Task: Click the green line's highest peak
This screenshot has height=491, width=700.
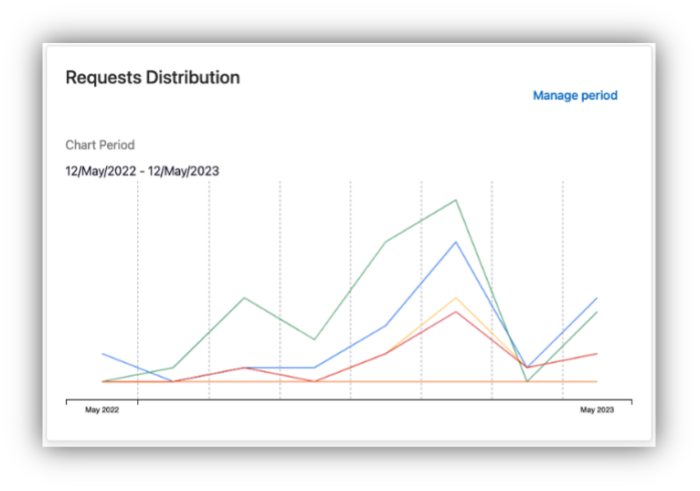Action: point(456,200)
